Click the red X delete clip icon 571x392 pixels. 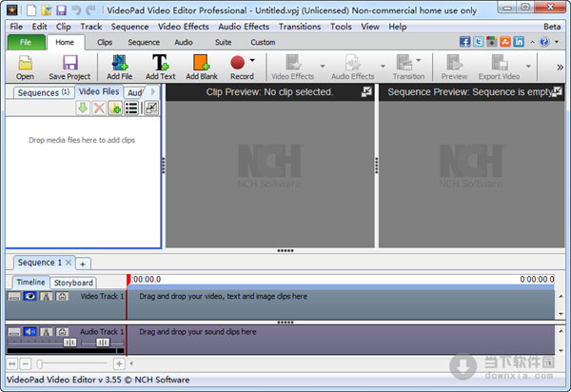coord(99,108)
